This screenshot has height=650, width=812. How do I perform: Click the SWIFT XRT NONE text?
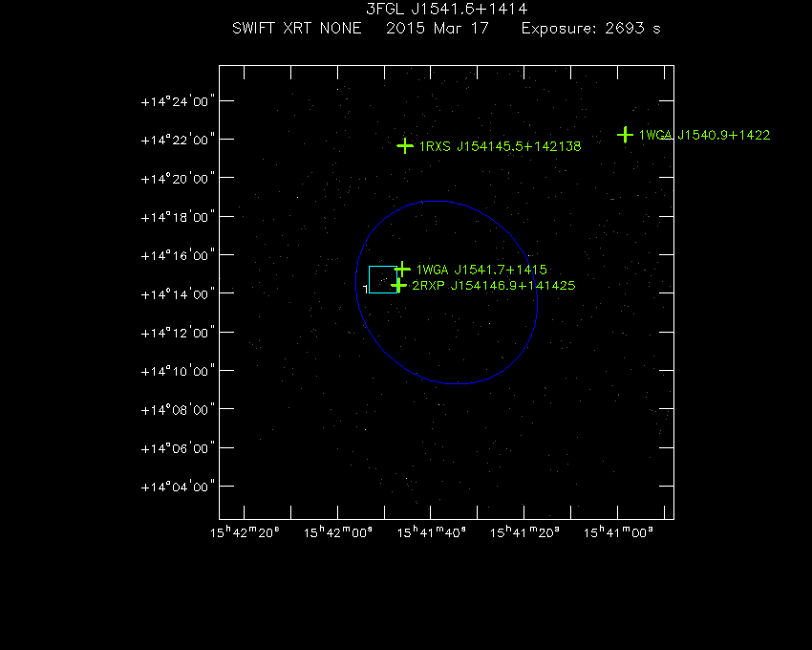[297, 28]
